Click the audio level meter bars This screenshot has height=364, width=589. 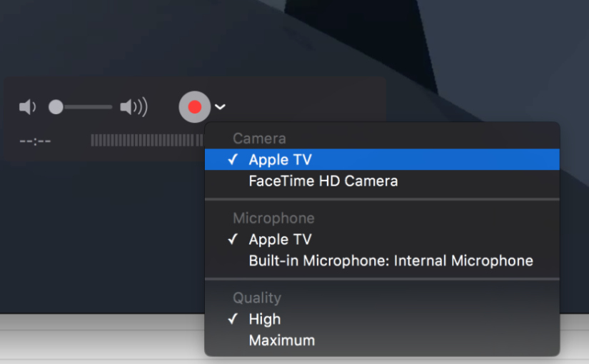(147, 141)
